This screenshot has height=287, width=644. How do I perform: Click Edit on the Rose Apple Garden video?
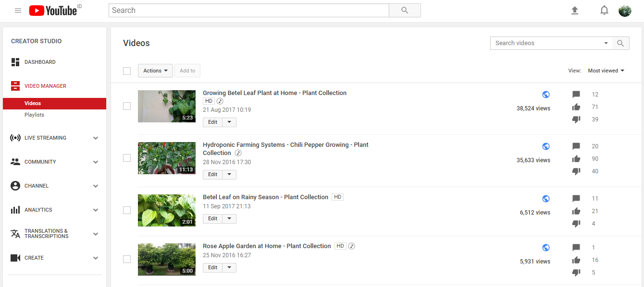pyautogui.click(x=212, y=267)
